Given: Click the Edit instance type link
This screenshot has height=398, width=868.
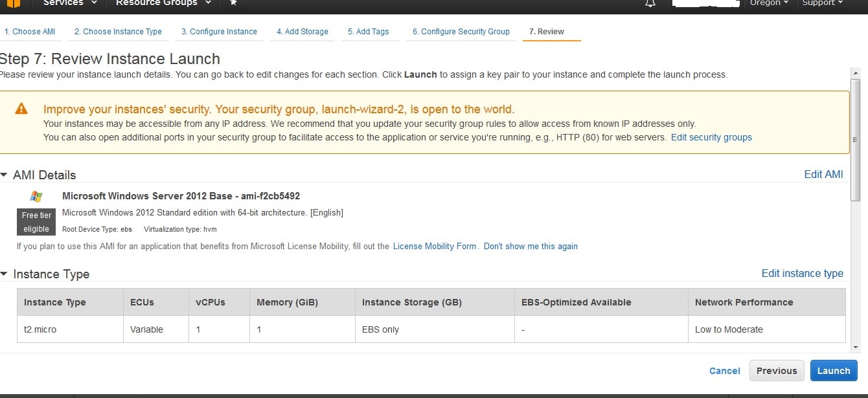Looking at the screenshot, I should (802, 273).
